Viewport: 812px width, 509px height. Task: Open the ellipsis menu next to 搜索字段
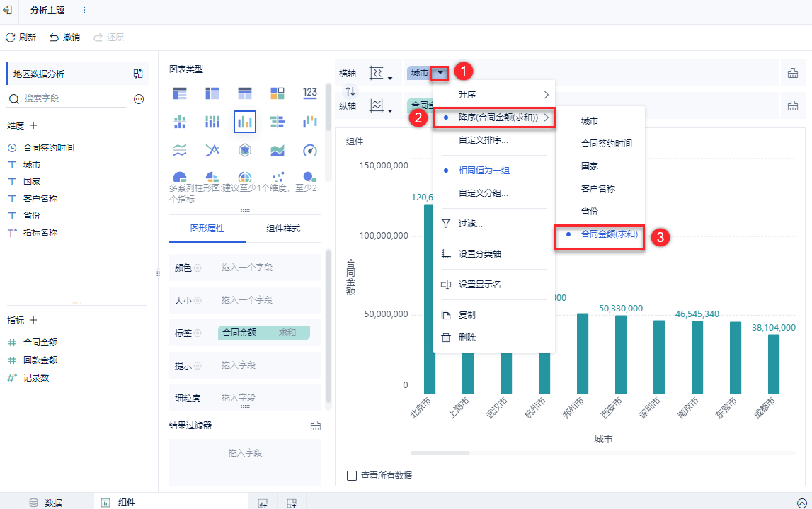(139, 99)
